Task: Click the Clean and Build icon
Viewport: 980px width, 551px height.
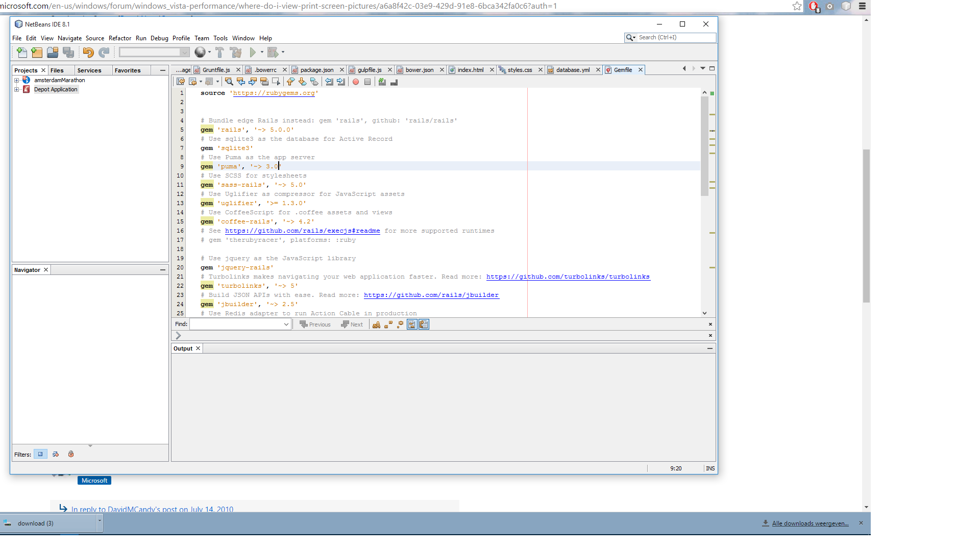Action: [x=236, y=52]
